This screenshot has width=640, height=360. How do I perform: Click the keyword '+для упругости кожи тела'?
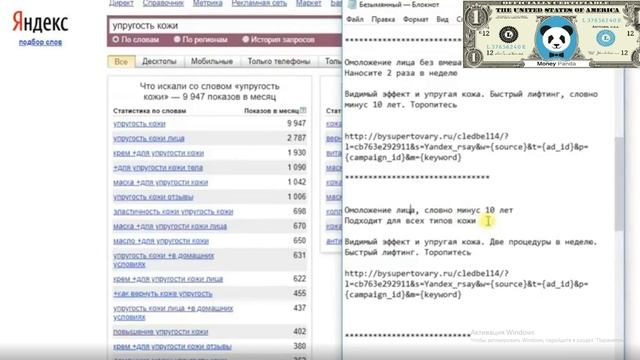click(158, 168)
